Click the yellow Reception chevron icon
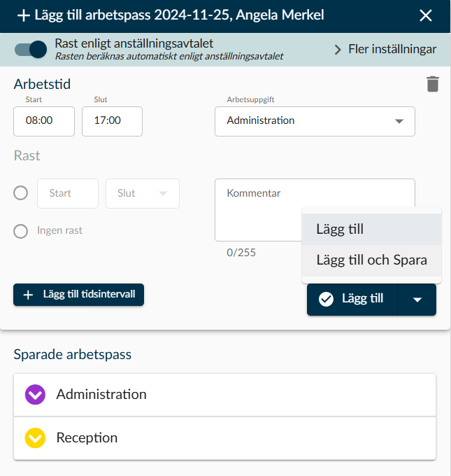Image resolution: width=451 pixels, height=476 pixels. pos(35,437)
